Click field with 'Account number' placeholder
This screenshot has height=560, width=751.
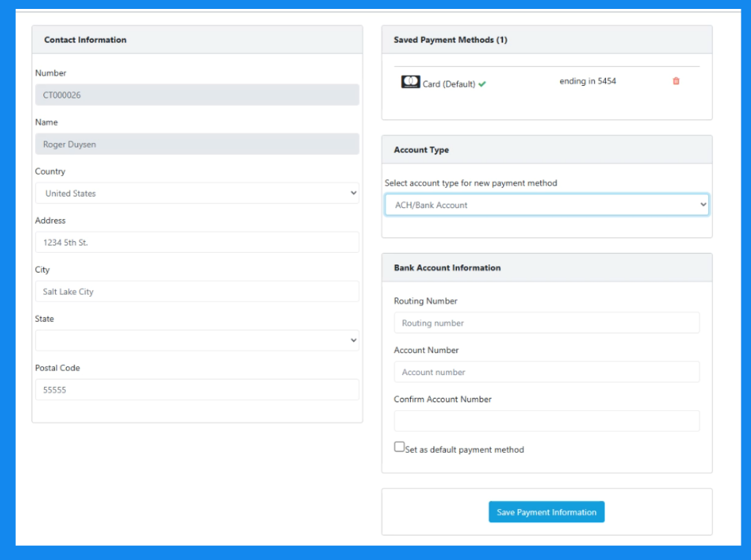pos(546,372)
